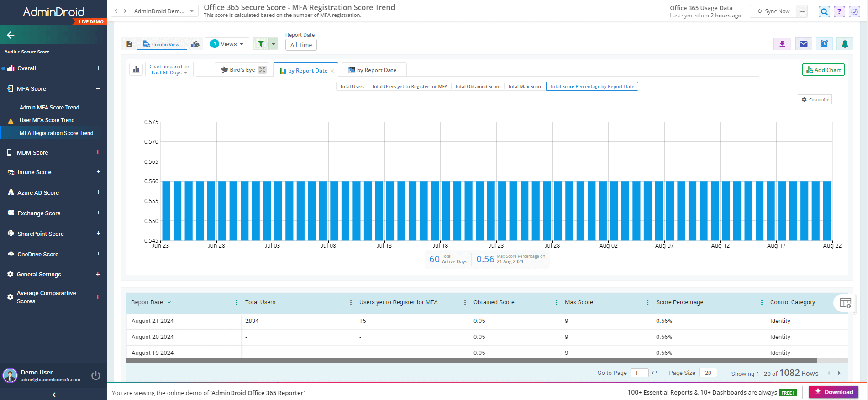Viewport: 868px width, 400px height.
Task: Expand the MDM Score sidebar section
Action: tap(98, 152)
